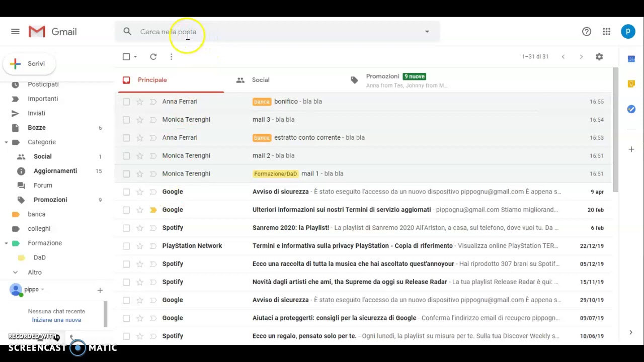Select the Spotify 6 feb email checkbox
Viewport: 644px width, 362px height.
(x=126, y=228)
